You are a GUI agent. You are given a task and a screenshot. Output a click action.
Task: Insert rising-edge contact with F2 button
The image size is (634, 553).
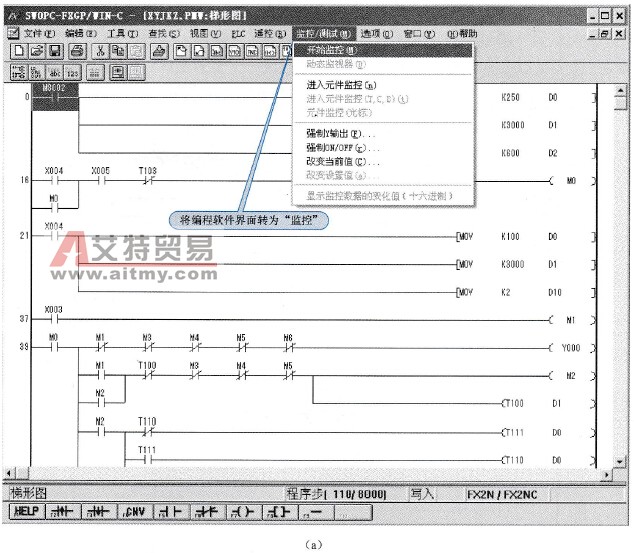[x=63, y=512]
